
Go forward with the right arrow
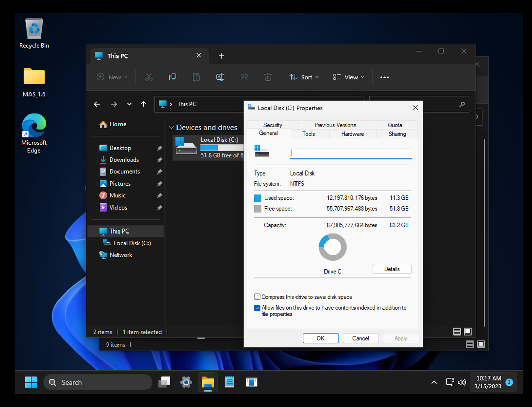click(x=114, y=104)
